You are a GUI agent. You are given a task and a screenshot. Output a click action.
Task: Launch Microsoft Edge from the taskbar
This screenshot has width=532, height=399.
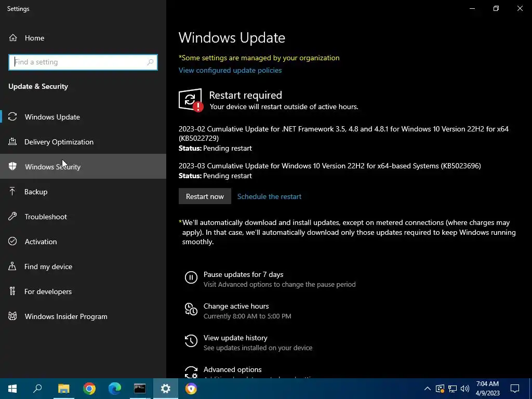[115, 389]
